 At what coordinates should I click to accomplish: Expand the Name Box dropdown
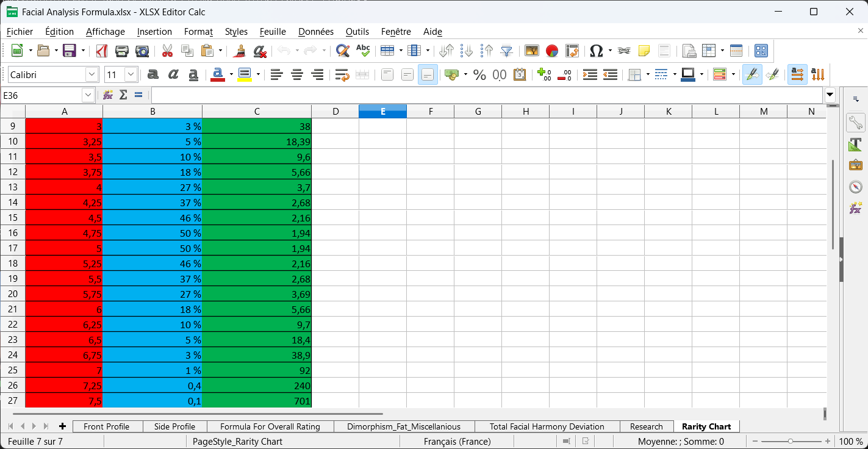coord(88,95)
